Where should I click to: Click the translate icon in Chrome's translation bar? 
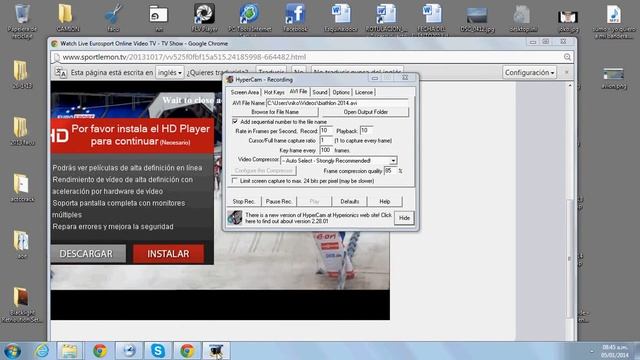61,73
